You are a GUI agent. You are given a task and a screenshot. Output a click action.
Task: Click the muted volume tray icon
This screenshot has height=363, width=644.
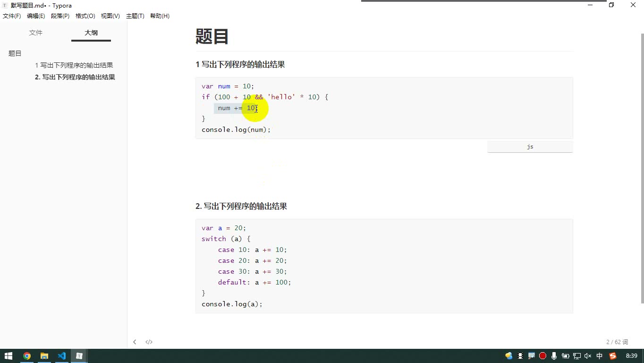588,356
